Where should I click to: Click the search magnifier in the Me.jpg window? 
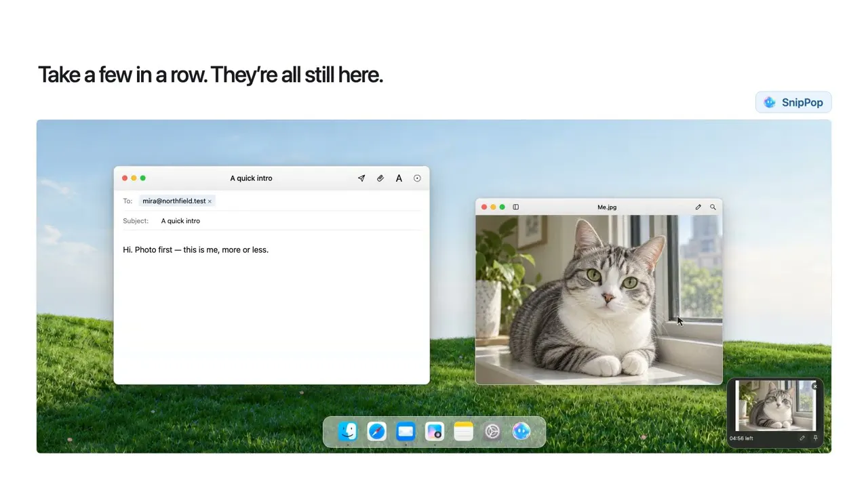pyautogui.click(x=713, y=207)
